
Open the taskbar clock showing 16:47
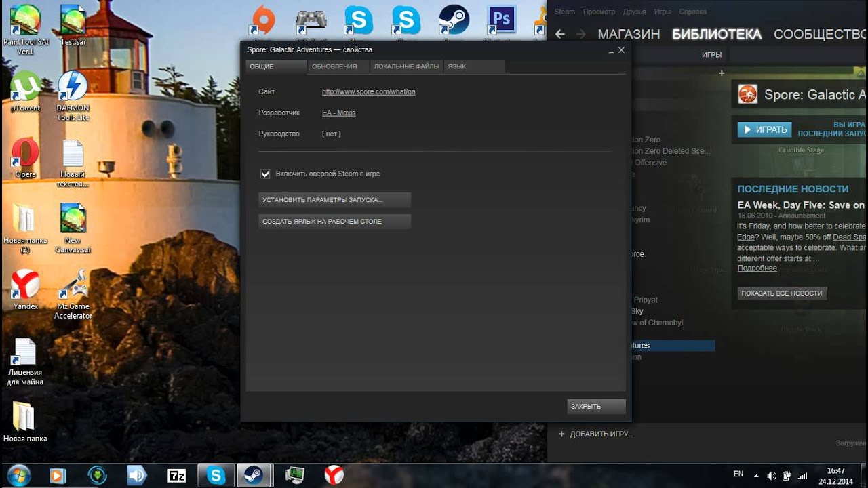pos(835,476)
